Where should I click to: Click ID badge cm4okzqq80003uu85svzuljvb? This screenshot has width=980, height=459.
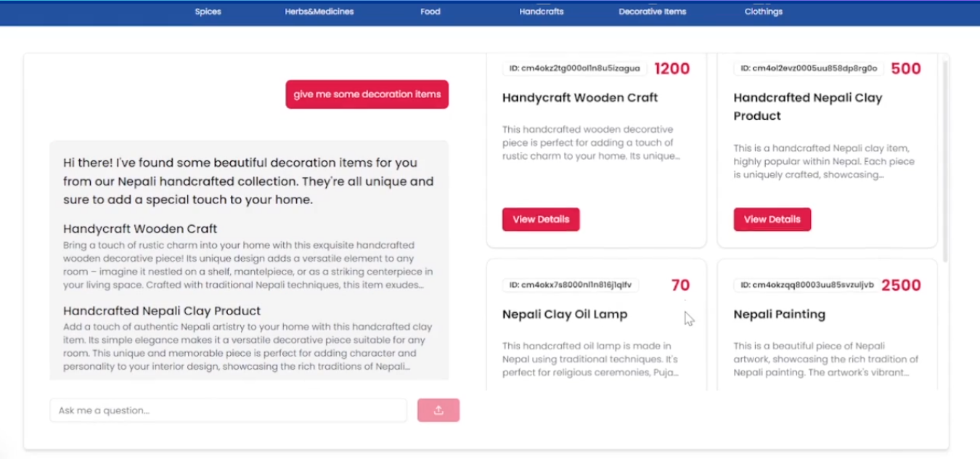tap(807, 285)
